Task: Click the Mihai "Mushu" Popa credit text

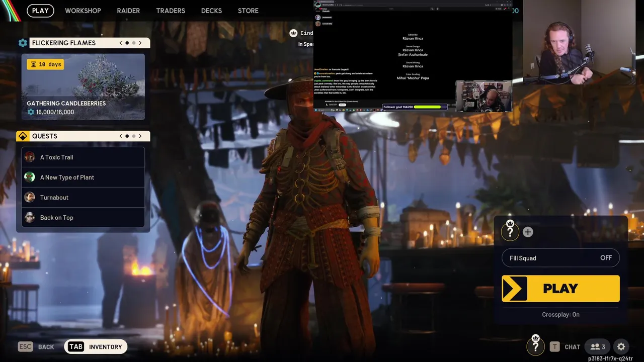Action: pos(413,78)
